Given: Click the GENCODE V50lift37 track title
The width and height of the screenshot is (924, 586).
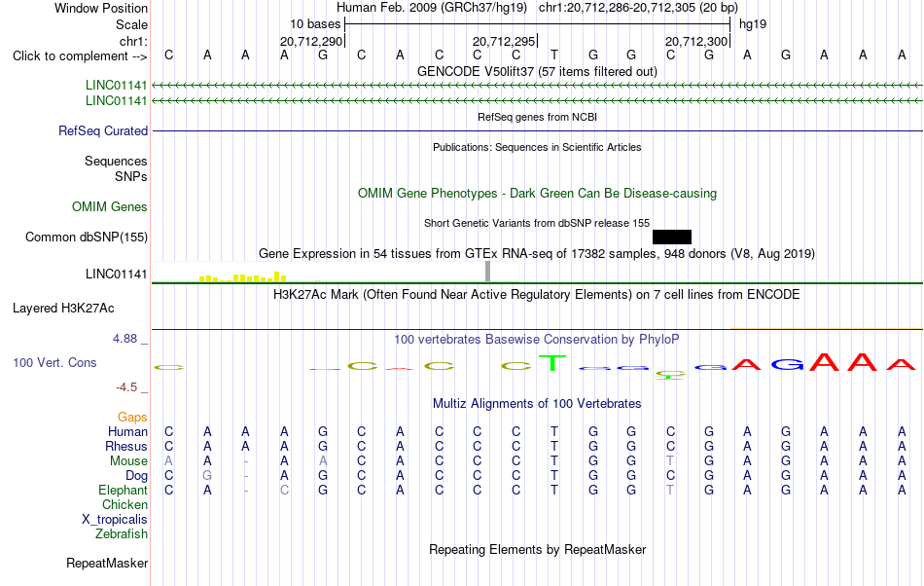Looking at the screenshot, I should [537, 71].
